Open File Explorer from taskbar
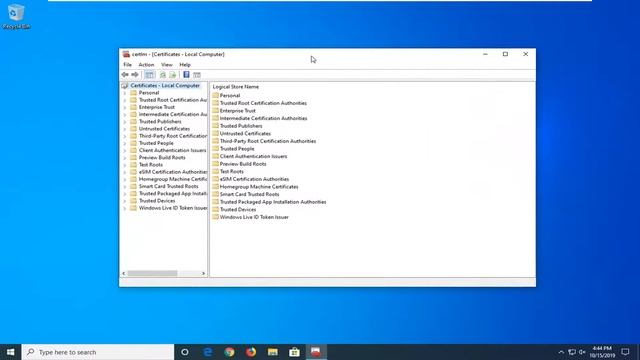640x360 pixels. (273, 352)
